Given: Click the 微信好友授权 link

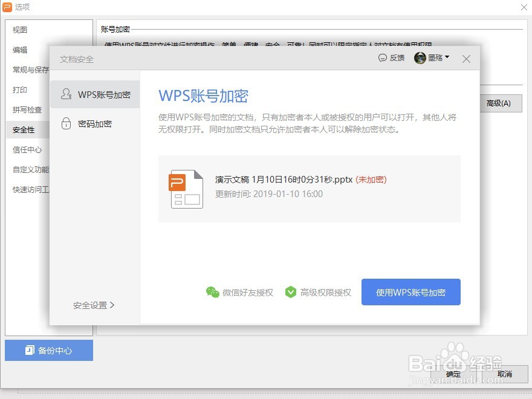Looking at the screenshot, I should point(248,293).
